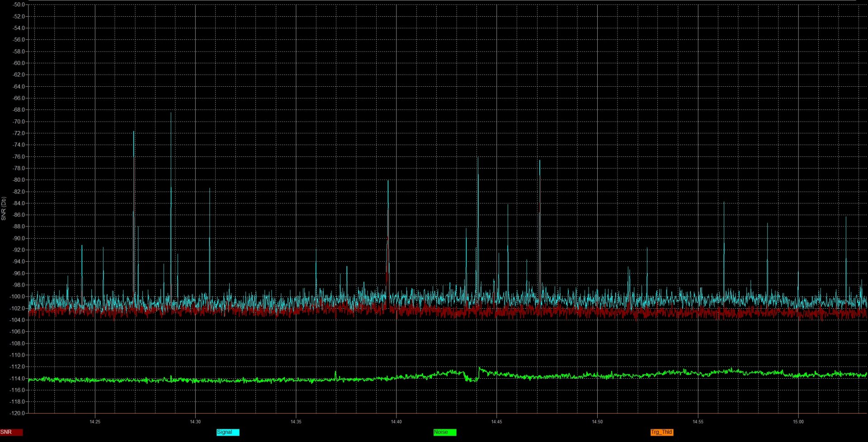This screenshot has height=442, width=868.
Task: Select the -114.0 y-axis value
Action: [x=17, y=378]
